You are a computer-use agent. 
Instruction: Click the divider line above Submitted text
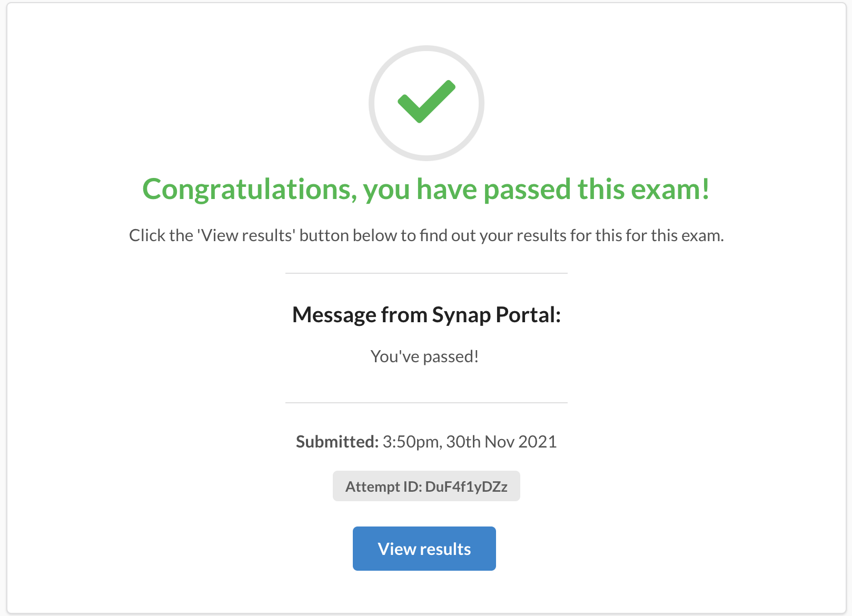(x=426, y=403)
